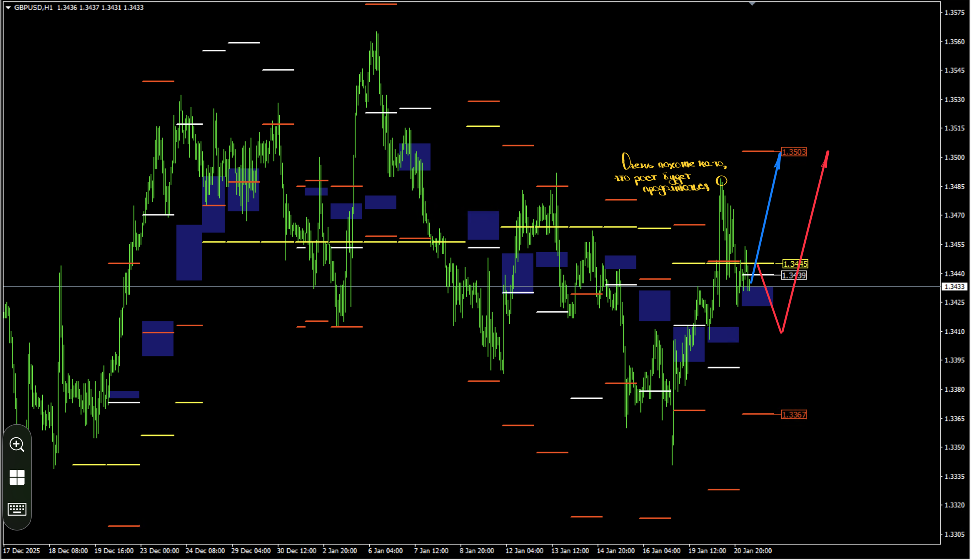Click the GBPUSD,H1 chart title text
Viewport: 971px width, 560px height.
pos(33,8)
